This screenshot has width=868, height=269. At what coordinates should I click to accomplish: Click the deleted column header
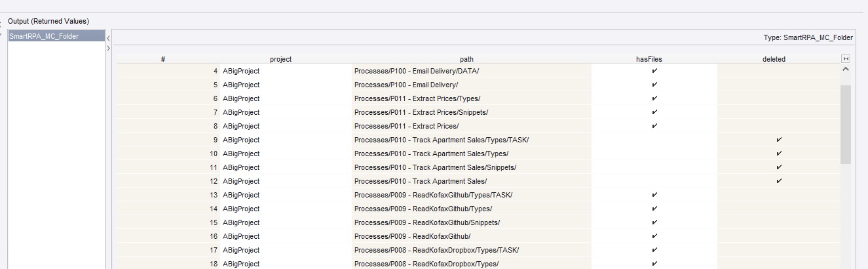coord(774,59)
